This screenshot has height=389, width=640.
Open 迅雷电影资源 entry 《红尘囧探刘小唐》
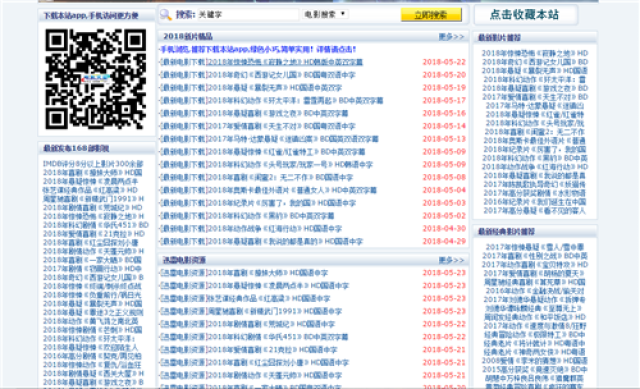(278, 362)
